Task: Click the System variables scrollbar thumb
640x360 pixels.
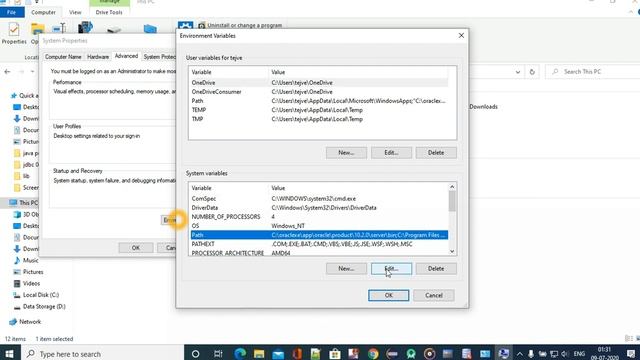Action: click(x=452, y=201)
